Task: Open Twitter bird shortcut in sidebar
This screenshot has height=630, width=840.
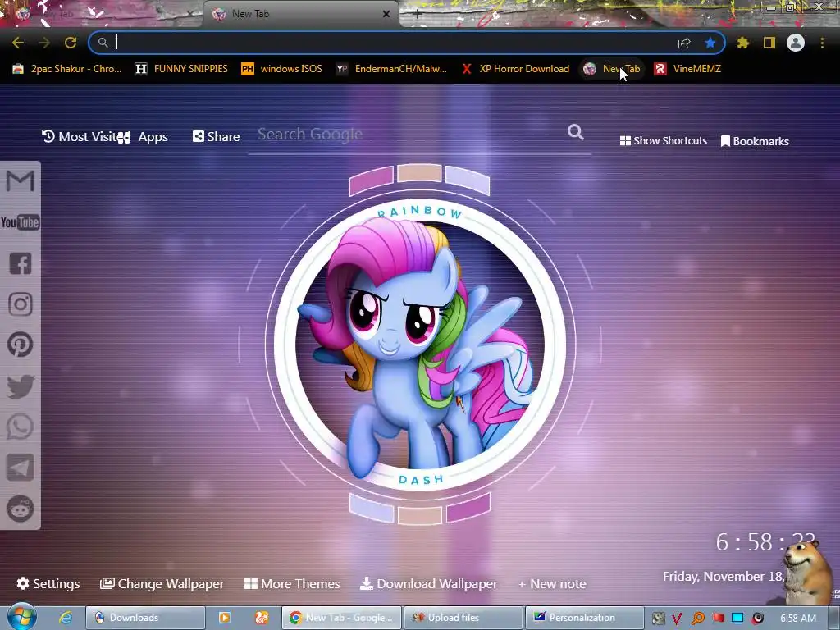Action: coord(21,386)
